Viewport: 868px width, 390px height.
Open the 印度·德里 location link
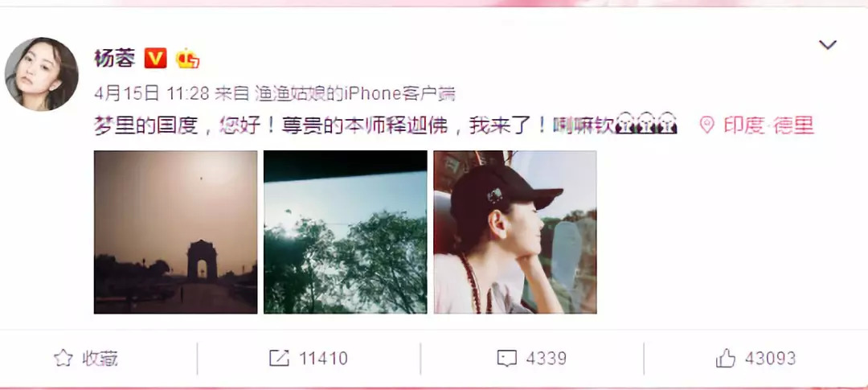(x=769, y=125)
